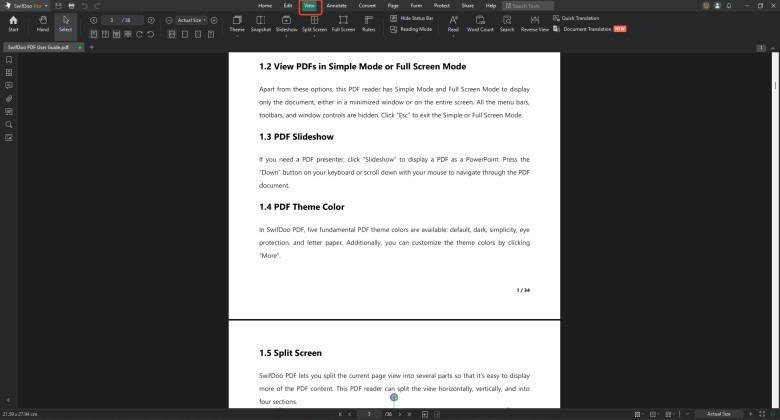This screenshot has height=420, width=780.
Task: Collapse the left sidebar with the arrow
Action: [x=8, y=400]
